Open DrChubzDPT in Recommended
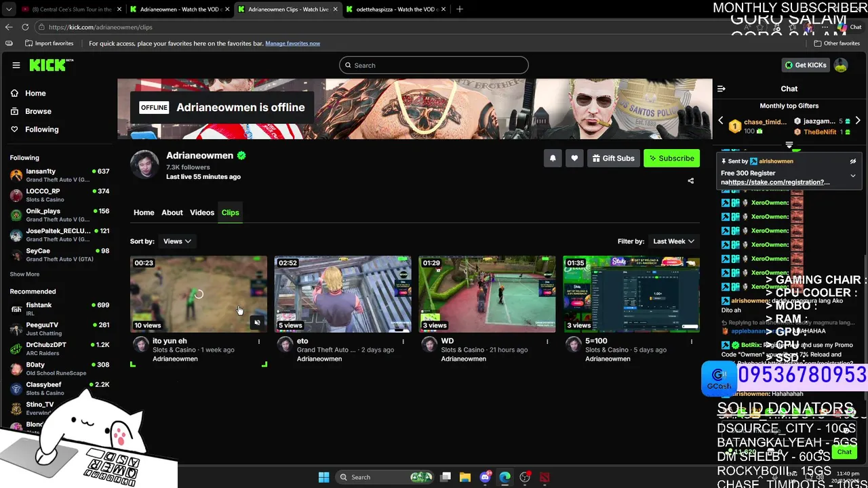The image size is (868, 488). [x=60, y=348]
